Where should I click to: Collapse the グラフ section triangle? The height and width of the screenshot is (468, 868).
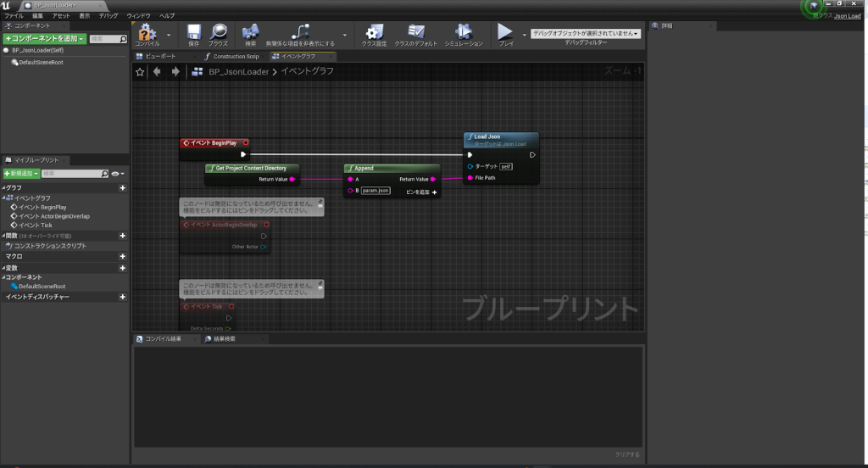pyautogui.click(x=3, y=187)
